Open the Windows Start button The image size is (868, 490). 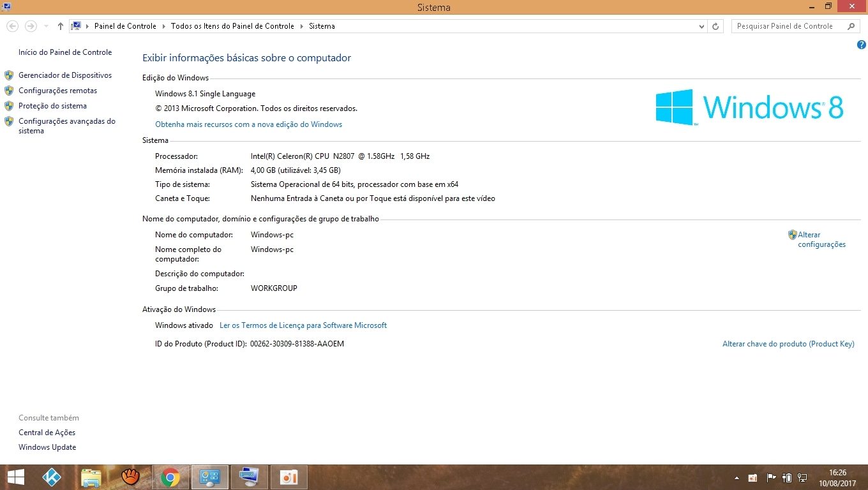[15, 477]
